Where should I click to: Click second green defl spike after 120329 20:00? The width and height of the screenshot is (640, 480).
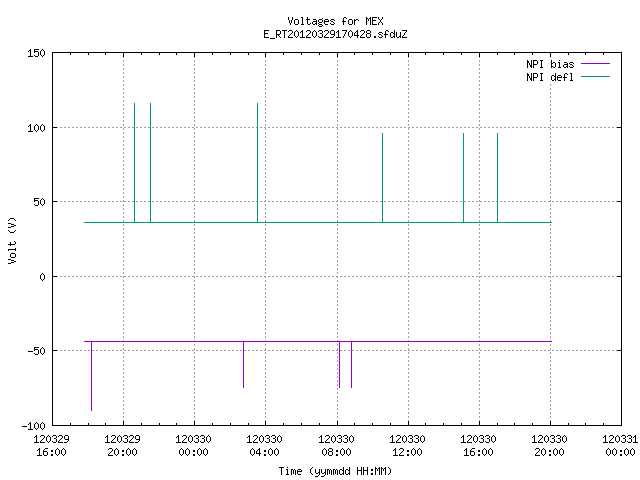click(x=151, y=163)
